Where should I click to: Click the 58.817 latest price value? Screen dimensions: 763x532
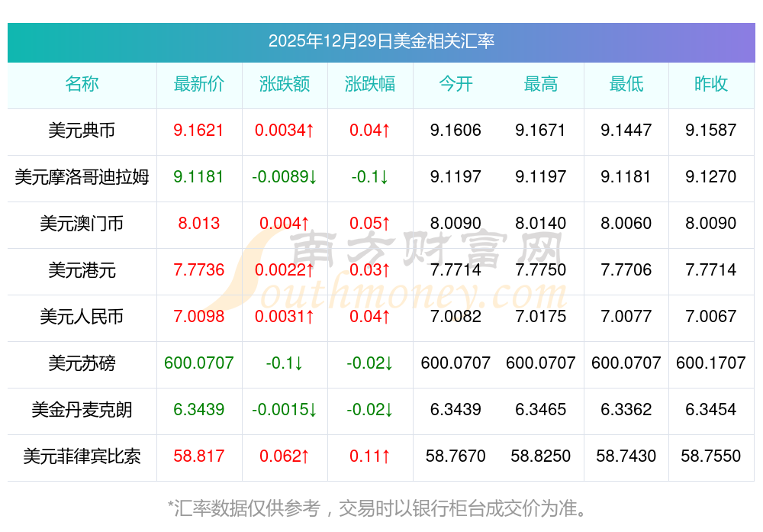coord(199,456)
